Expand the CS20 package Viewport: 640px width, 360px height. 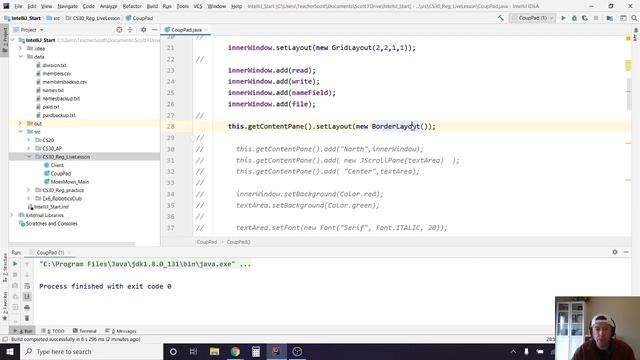coord(29,140)
